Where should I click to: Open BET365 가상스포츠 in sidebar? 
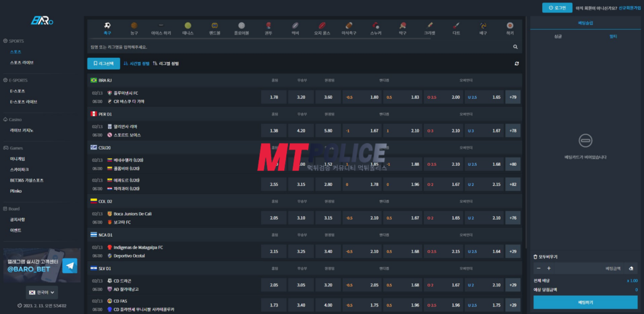(x=26, y=180)
